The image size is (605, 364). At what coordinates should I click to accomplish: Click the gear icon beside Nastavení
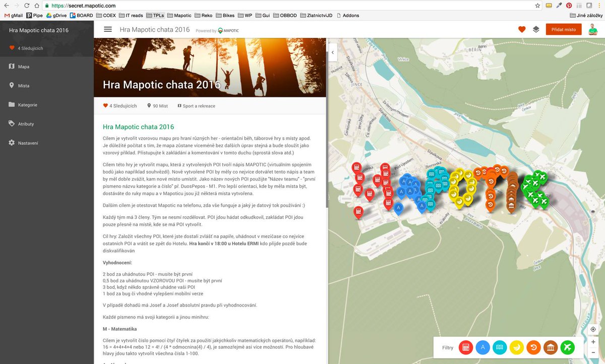12,143
